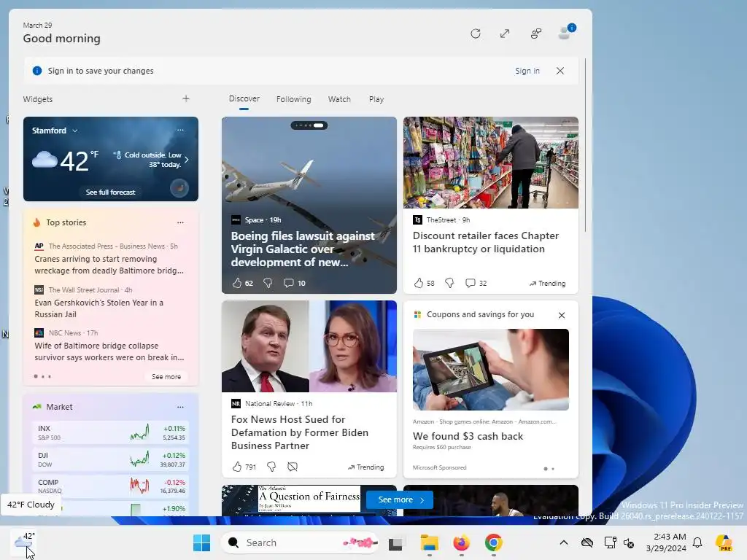Open Wife of Baltimore bridge survivor story
The image size is (747, 560).
(109, 351)
